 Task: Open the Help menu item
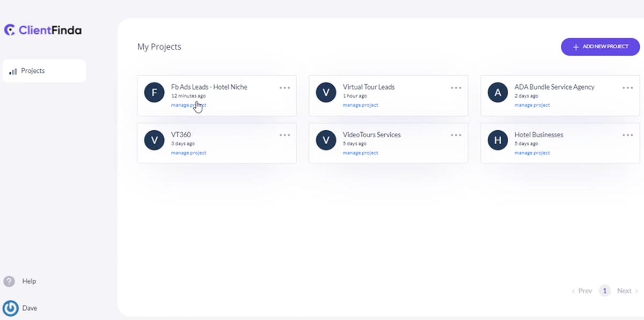pyautogui.click(x=29, y=281)
